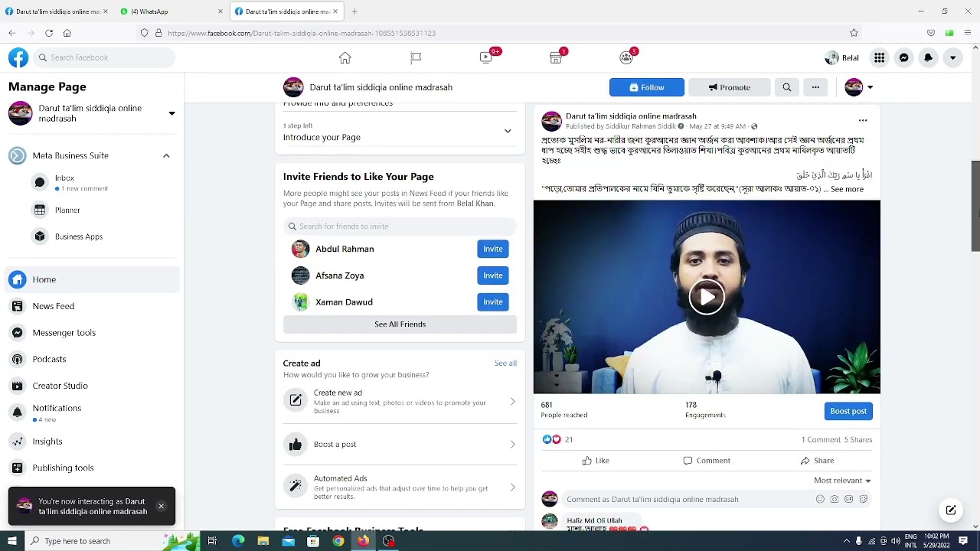This screenshot has width=980, height=551.
Task: Expand post text with See more
Action: coord(847,189)
